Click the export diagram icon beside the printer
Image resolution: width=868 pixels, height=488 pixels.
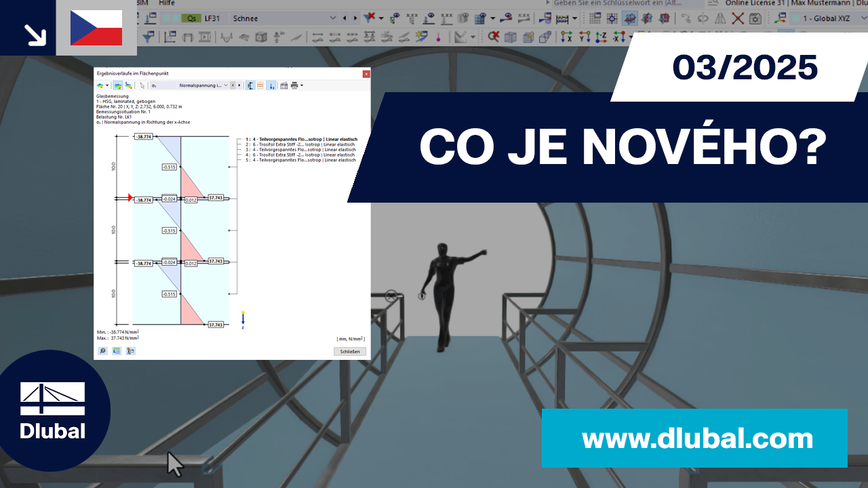pyautogui.click(x=284, y=85)
